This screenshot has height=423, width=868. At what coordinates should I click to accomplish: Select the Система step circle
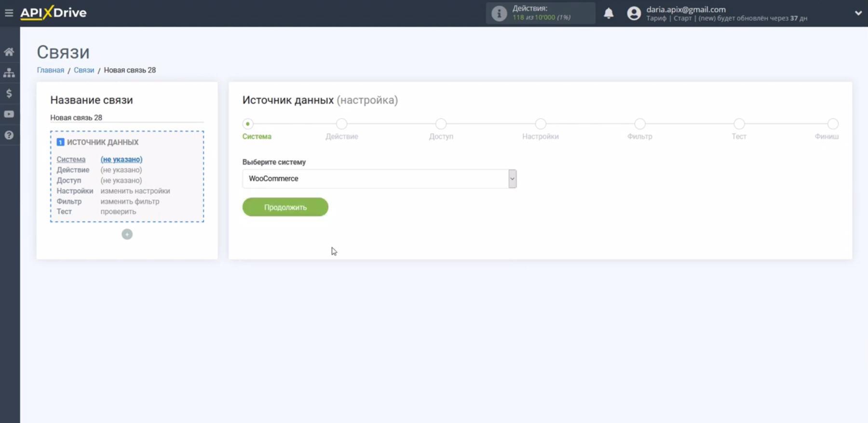pos(248,124)
